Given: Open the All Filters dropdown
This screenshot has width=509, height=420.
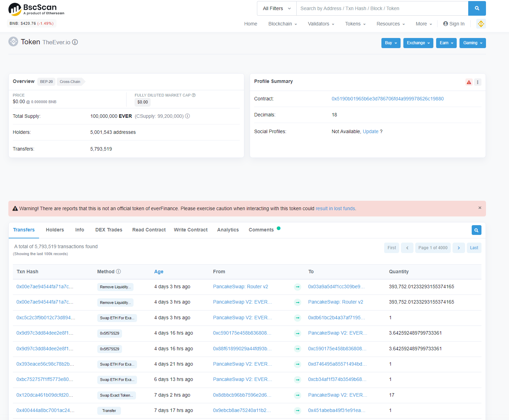Looking at the screenshot, I should 276,8.
